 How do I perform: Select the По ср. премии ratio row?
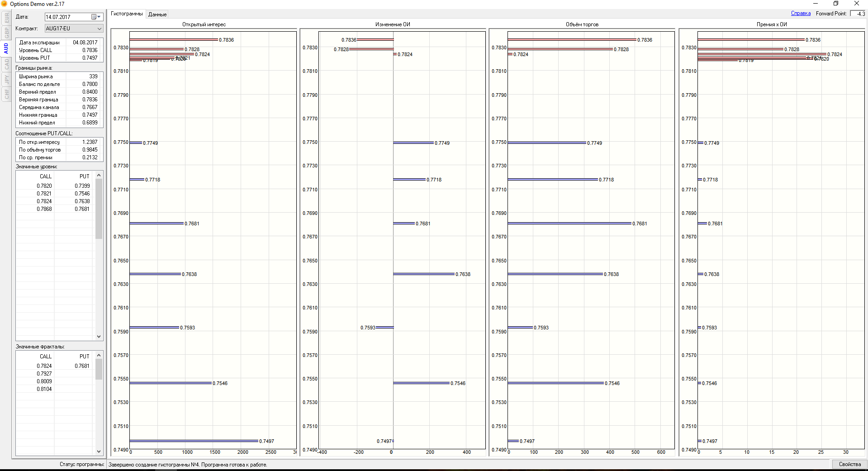click(x=59, y=157)
